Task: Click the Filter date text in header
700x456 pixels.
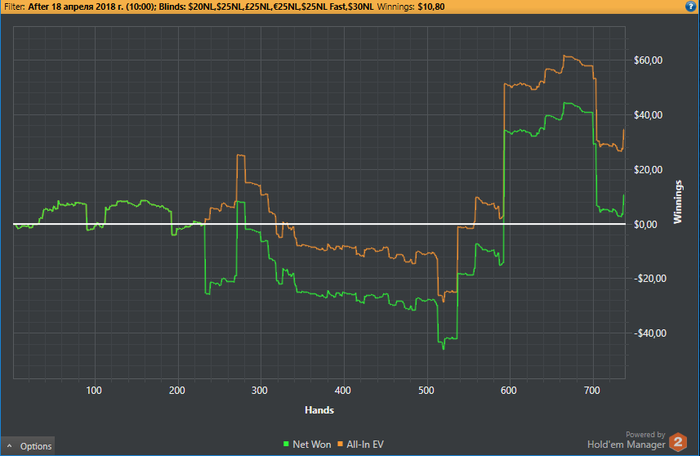Action: click(92, 7)
